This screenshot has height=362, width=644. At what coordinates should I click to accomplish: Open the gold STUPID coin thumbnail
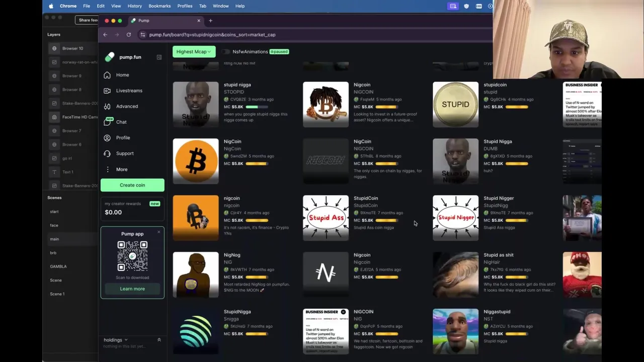[x=455, y=105]
